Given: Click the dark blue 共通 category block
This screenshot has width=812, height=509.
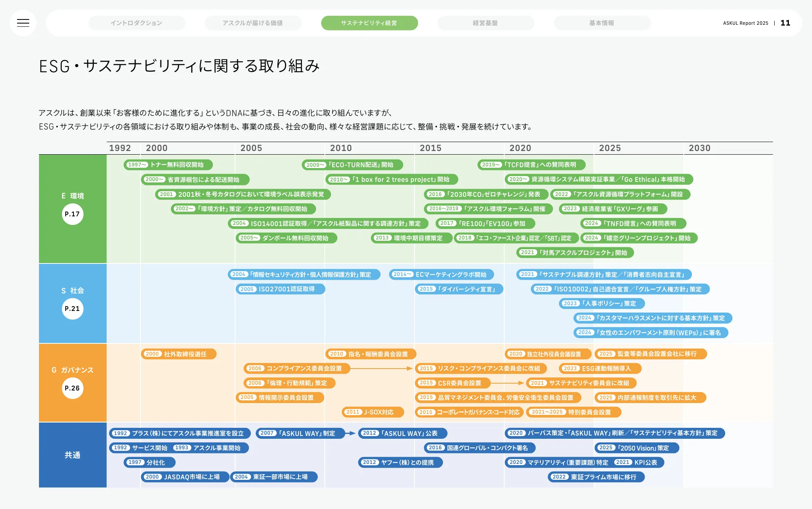Looking at the screenshot, I should coord(73,455).
